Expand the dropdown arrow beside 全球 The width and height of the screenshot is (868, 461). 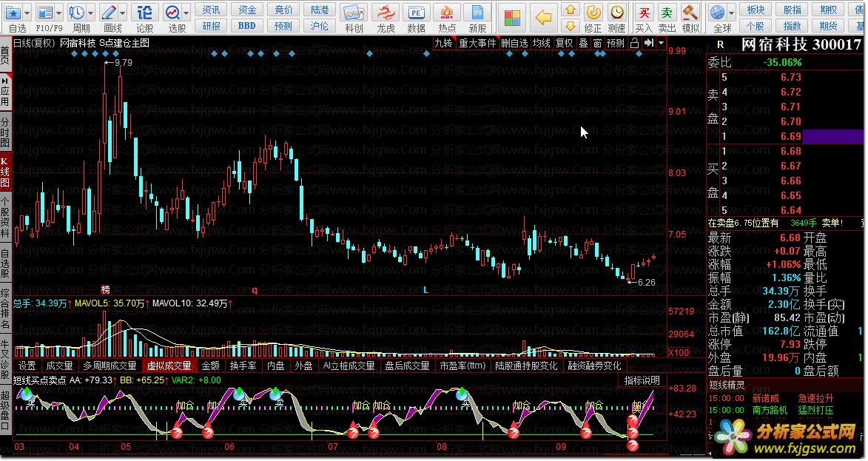pos(732,12)
